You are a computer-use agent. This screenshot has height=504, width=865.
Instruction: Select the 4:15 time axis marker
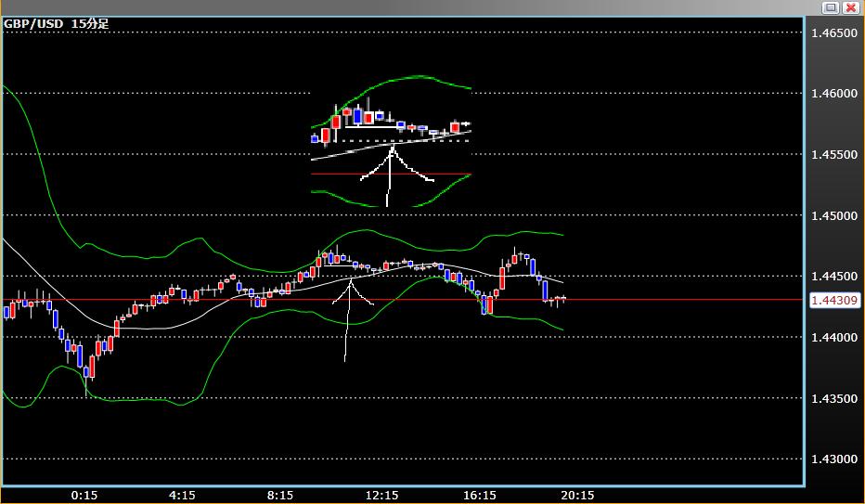click(x=182, y=495)
